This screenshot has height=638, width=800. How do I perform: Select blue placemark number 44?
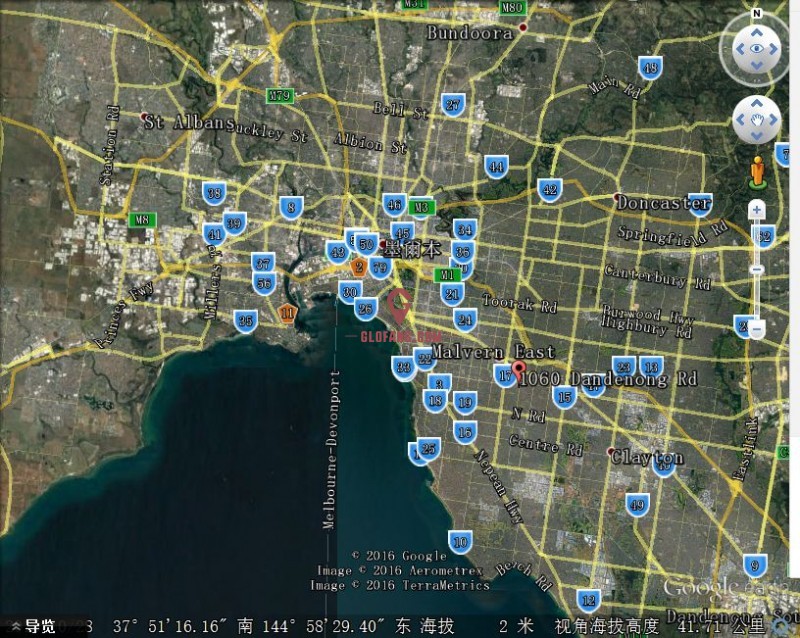pyautogui.click(x=496, y=166)
